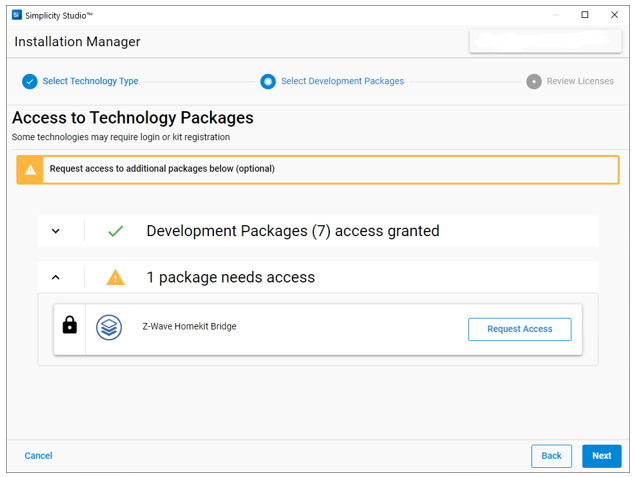Request access for Z-Wave Homekit Bridge
This screenshot has height=477, width=635.
click(x=519, y=329)
